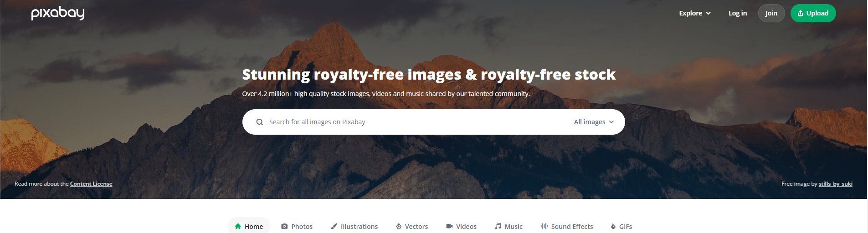Click the Join button

tap(771, 13)
